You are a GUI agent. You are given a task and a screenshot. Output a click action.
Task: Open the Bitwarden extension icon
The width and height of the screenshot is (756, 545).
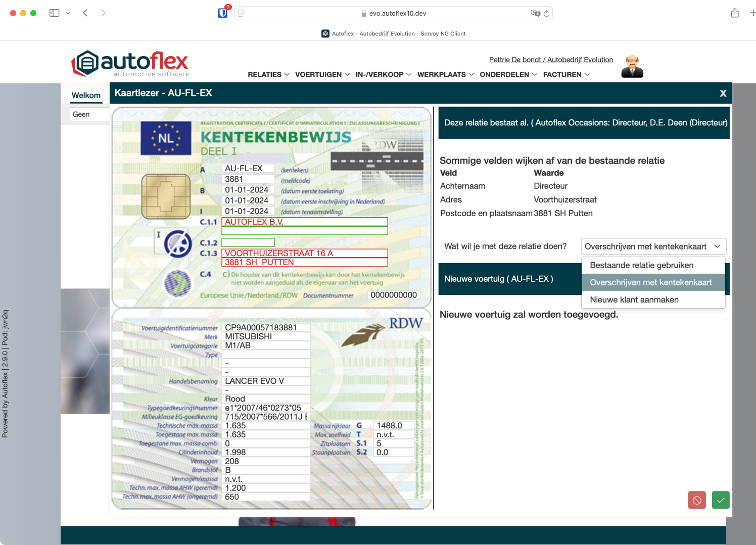click(x=222, y=13)
